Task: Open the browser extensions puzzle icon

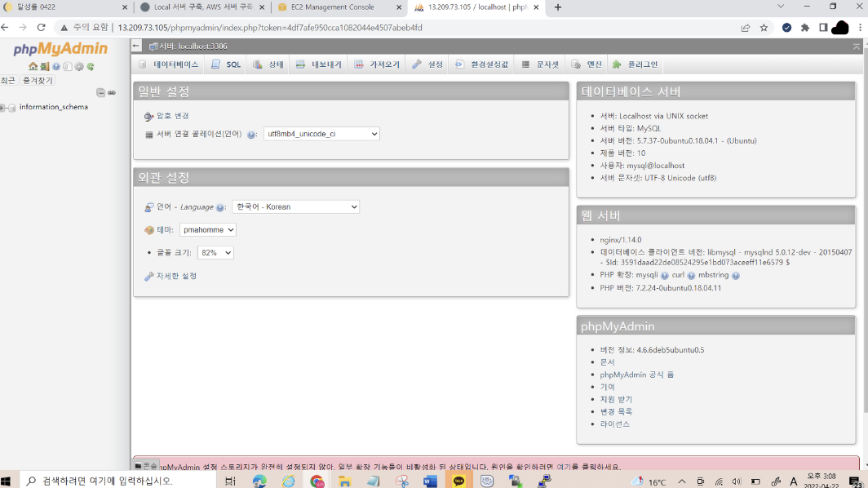Action: 805,28
